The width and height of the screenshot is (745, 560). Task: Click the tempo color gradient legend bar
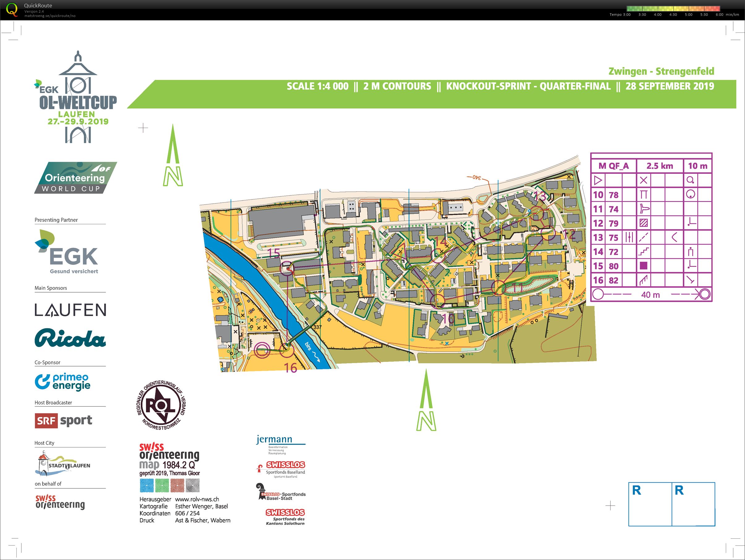[673, 9]
